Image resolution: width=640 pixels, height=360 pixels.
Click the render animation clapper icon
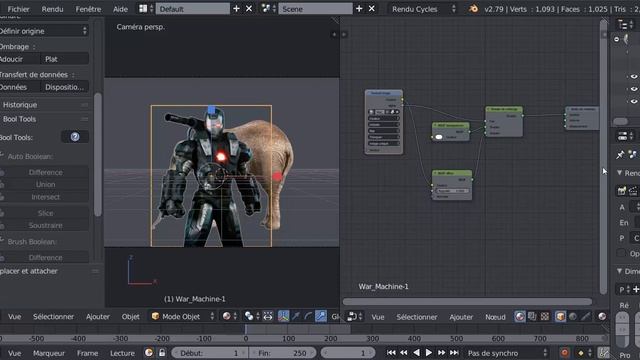[633, 191]
